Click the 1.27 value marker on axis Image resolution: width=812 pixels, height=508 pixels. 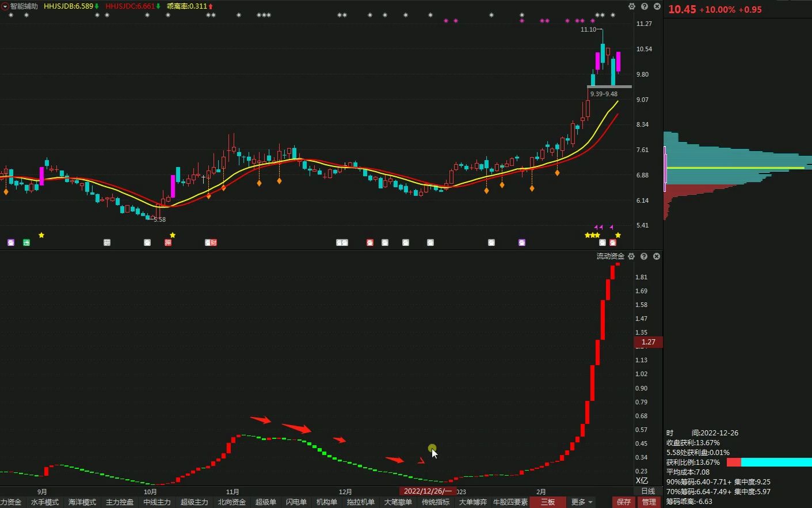tap(649, 342)
